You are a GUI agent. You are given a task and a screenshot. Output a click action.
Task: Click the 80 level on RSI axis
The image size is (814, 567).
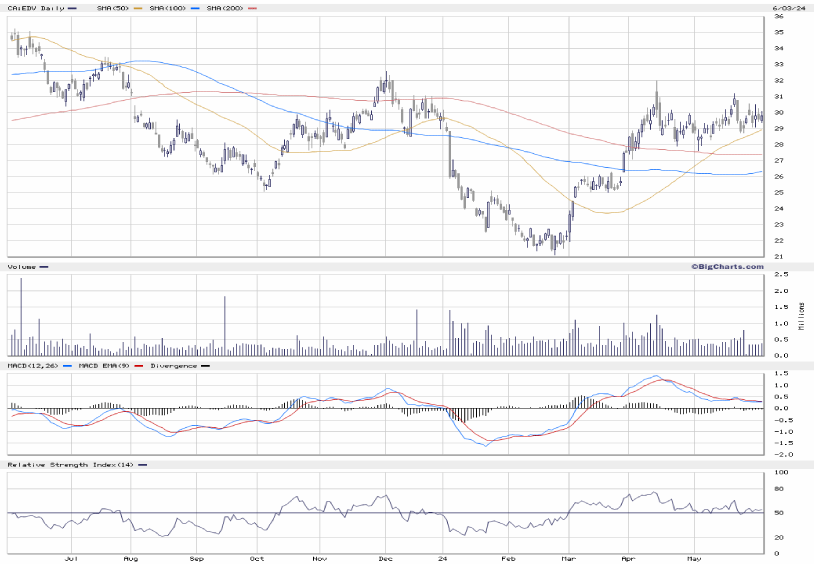click(x=777, y=490)
